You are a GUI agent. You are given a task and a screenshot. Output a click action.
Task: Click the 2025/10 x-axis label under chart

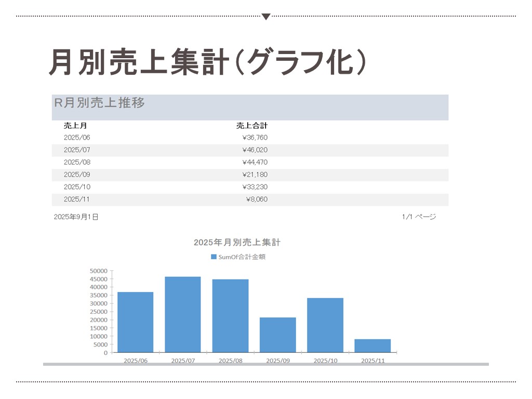click(x=325, y=361)
